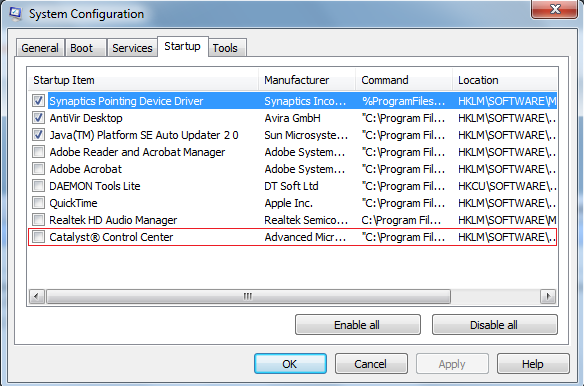Switch to the General tab

point(40,48)
